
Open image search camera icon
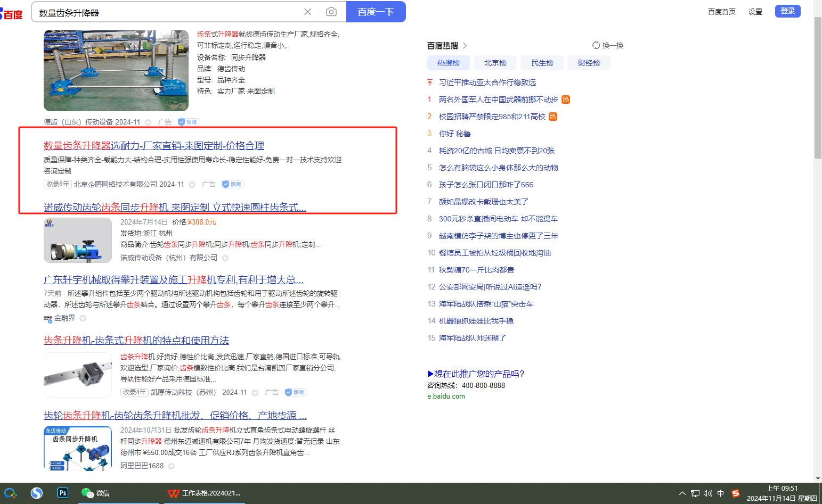(x=331, y=12)
